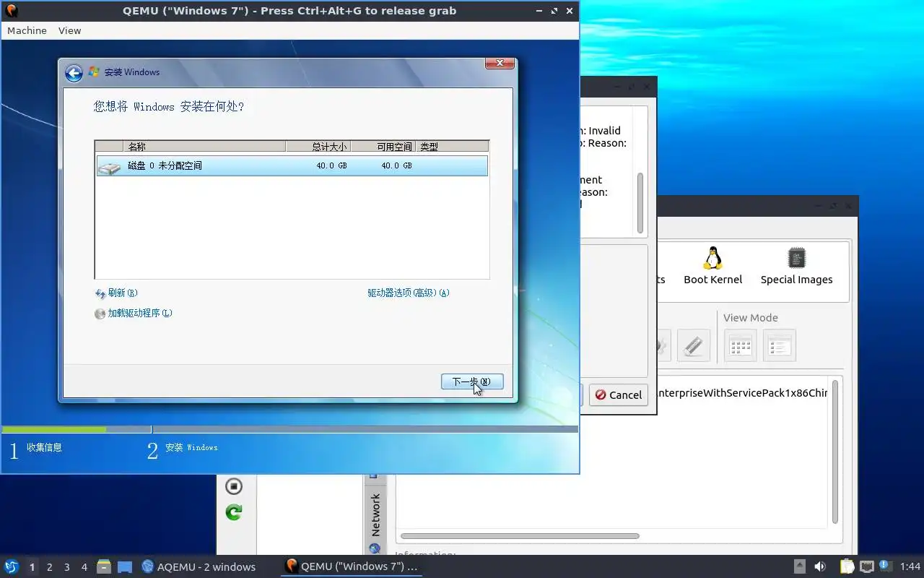The height and width of the screenshot is (578, 924).
Task: Open the View menu in QEMU
Action: click(69, 30)
